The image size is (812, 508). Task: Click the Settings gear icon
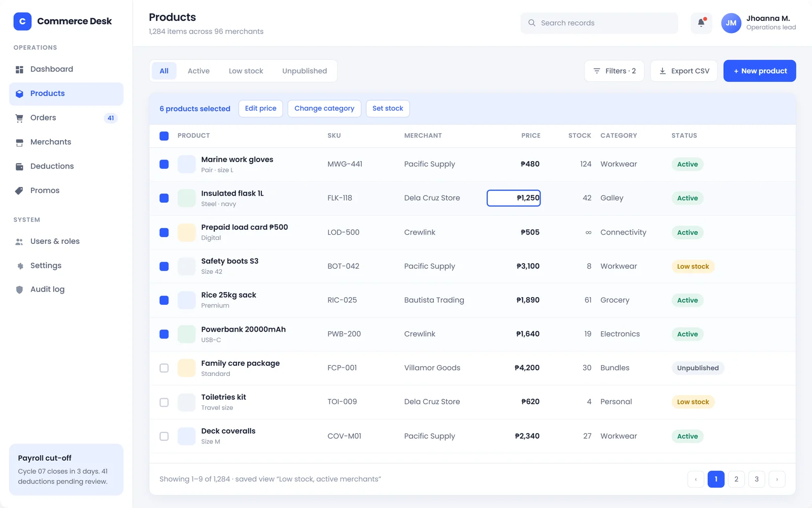pyautogui.click(x=19, y=266)
